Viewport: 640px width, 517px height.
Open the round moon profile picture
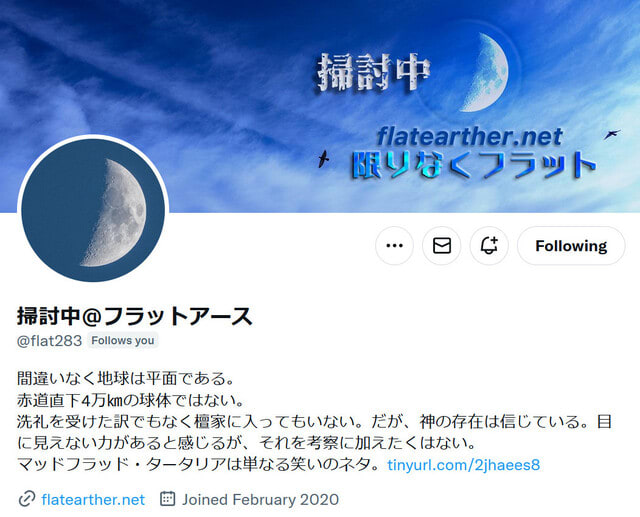93,210
